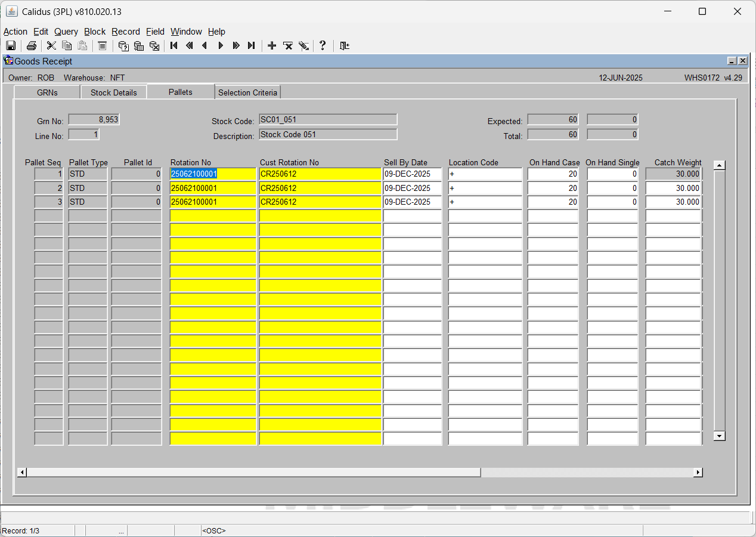Open the Block menu
The image size is (756, 537).
[x=95, y=32]
